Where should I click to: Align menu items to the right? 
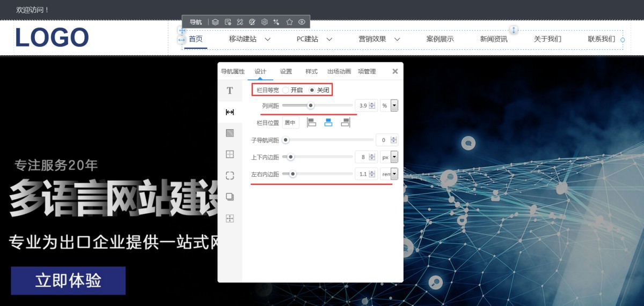pyautogui.click(x=345, y=123)
